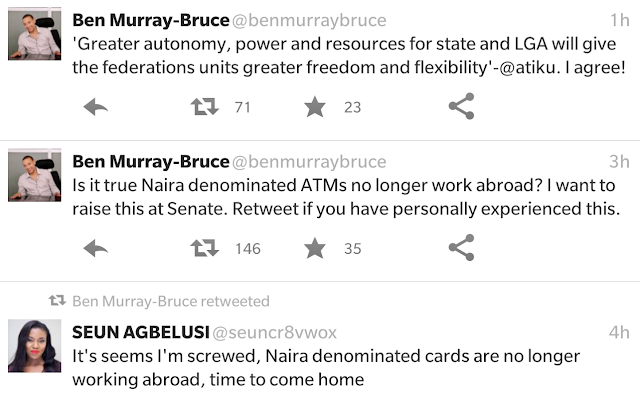Retweet the greater autonomy tweet

tap(204, 107)
